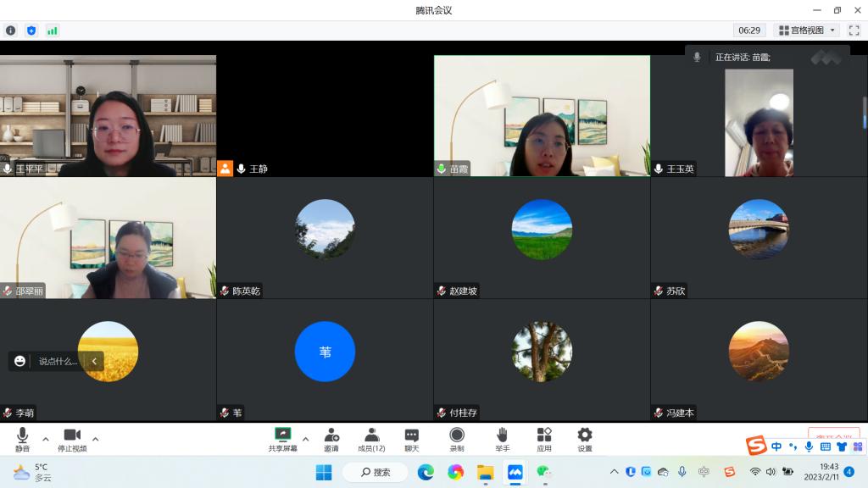The image size is (868, 488).
Task: Click the invite (邀请) icon
Action: (x=331, y=438)
